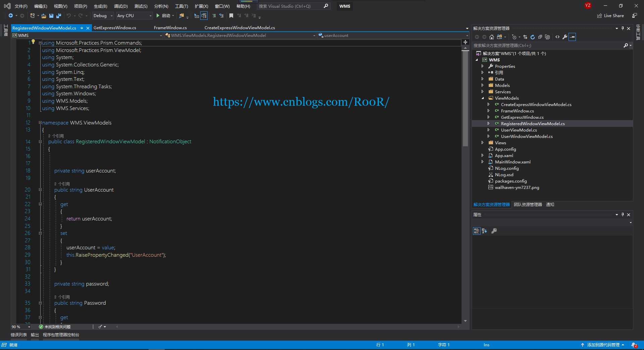Switch to the FrameWindow.cs editor tab
644x350 pixels.
[170, 28]
